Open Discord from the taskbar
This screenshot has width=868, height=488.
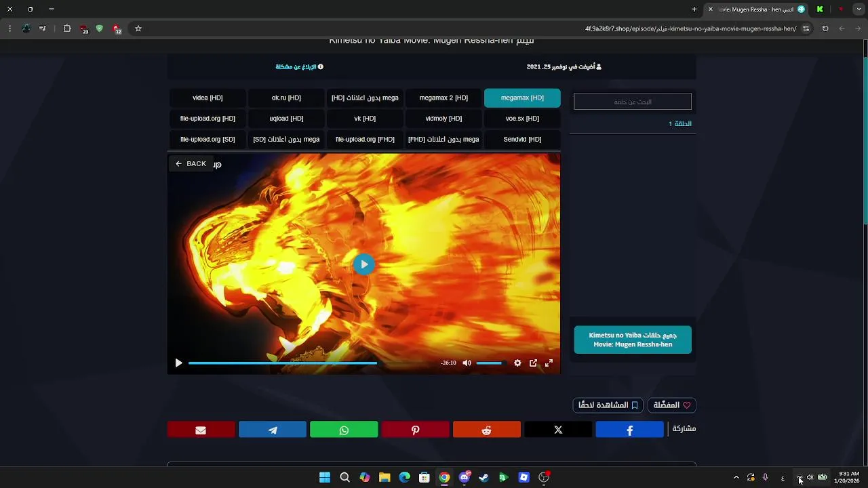465,477
